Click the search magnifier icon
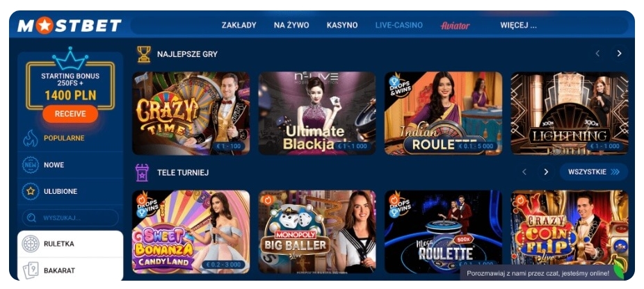This screenshot has width=644, height=289. 31,218
